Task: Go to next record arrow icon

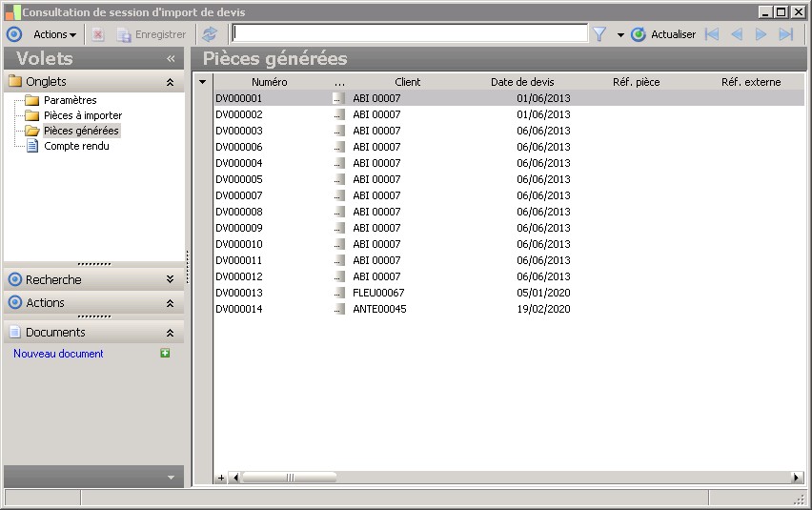Action: click(x=761, y=34)
